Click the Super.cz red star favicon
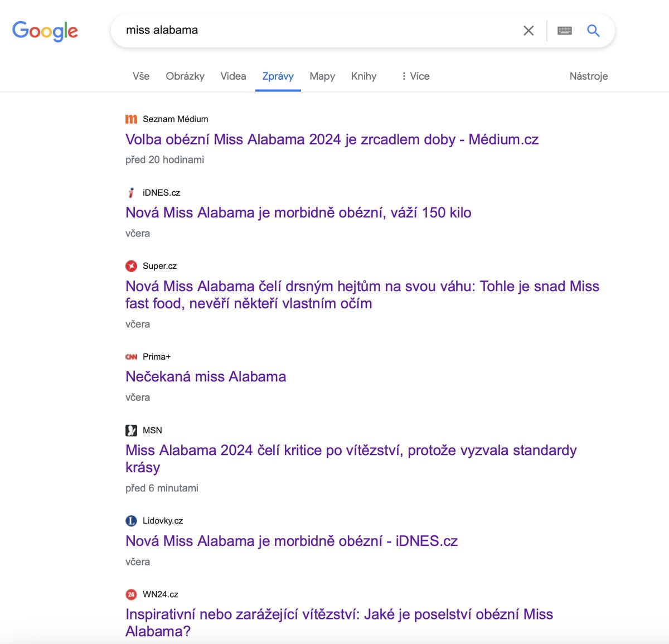 click(x=131, y=266)
